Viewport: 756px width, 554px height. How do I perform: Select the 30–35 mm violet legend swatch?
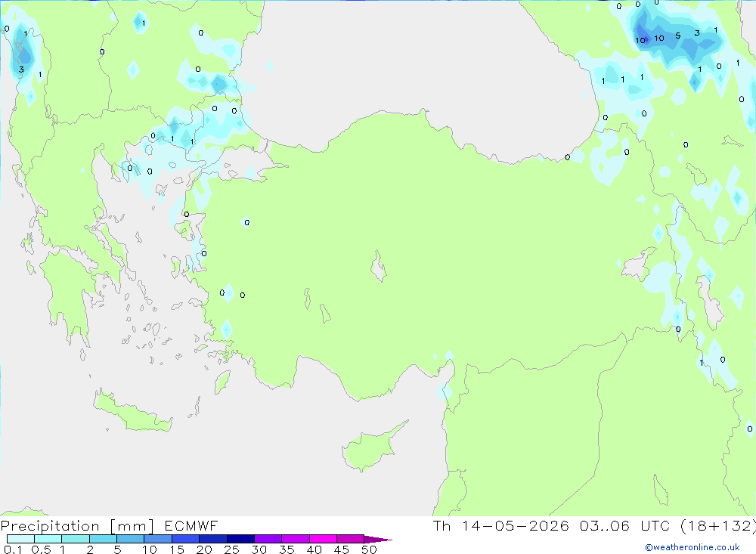[268, 539]
